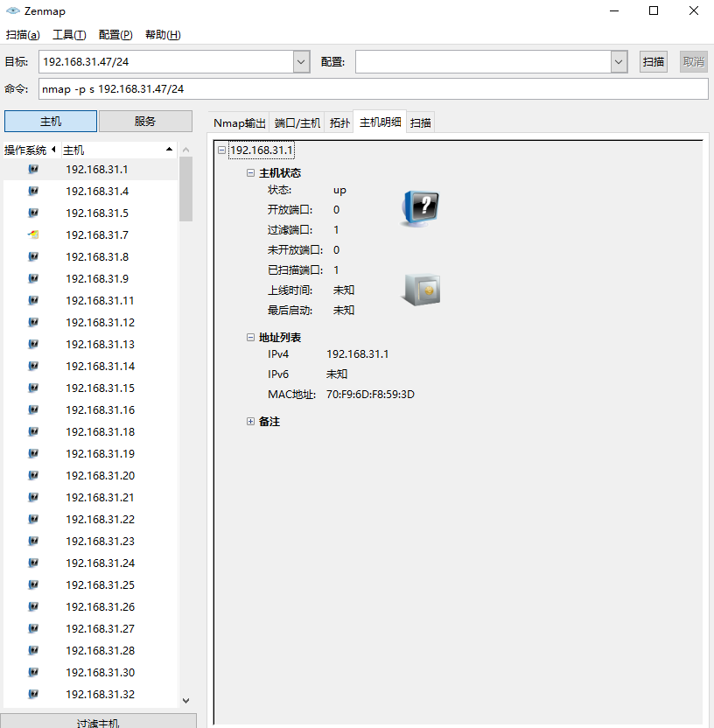This screenshot has width=714, height=728.
Task: Click OS icon beside host 192.168.31.5
Action: tap(33, 213)
